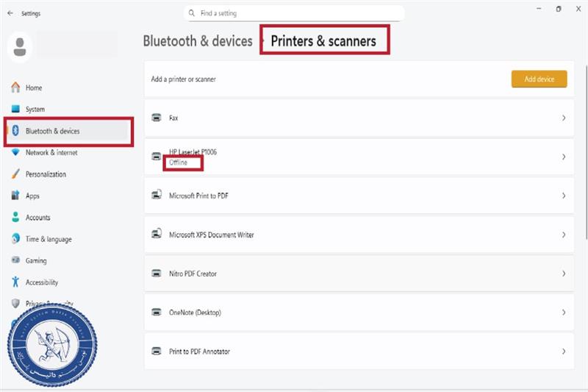Click the back arrow in Settings
Image resolution: width=588 pixels, height=392 pixels.
(10, 13)
